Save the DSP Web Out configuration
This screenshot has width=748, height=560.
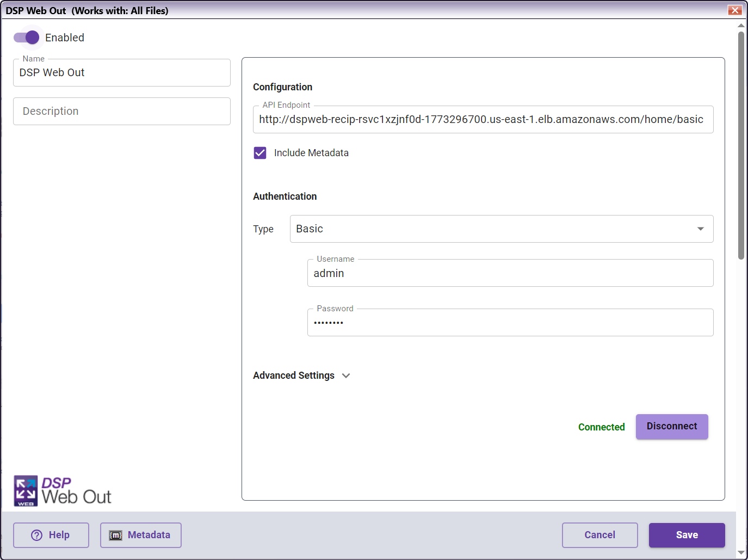[x=687, y=535]
